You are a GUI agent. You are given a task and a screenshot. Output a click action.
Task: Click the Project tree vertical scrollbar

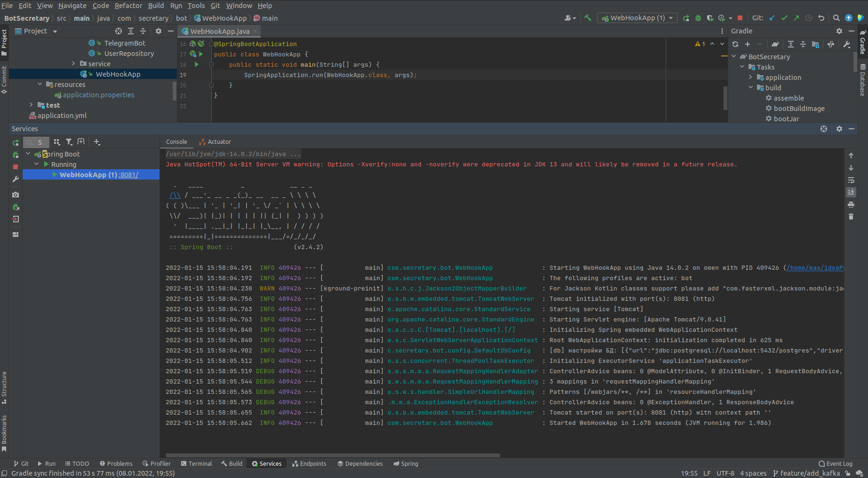point(175,90)
